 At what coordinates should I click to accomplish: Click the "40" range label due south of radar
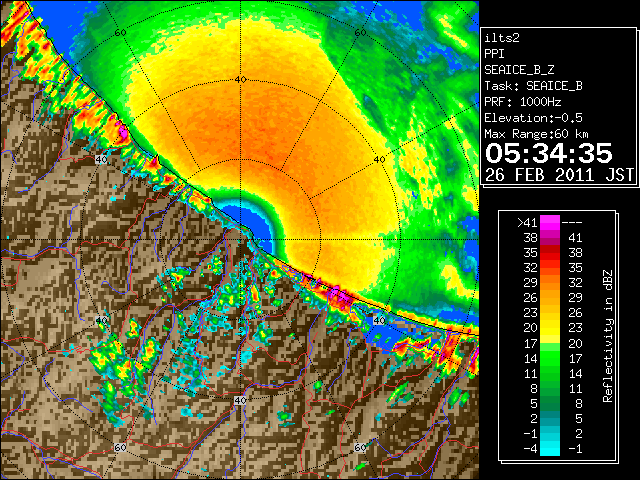(240, 400)
